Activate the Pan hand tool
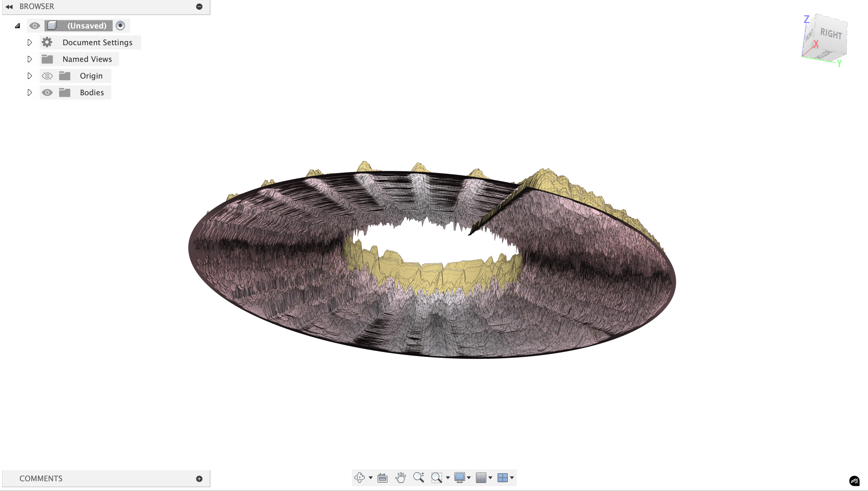Image resolution: width=868 pixels, height=491 pixels. click(x=401, y=477)
